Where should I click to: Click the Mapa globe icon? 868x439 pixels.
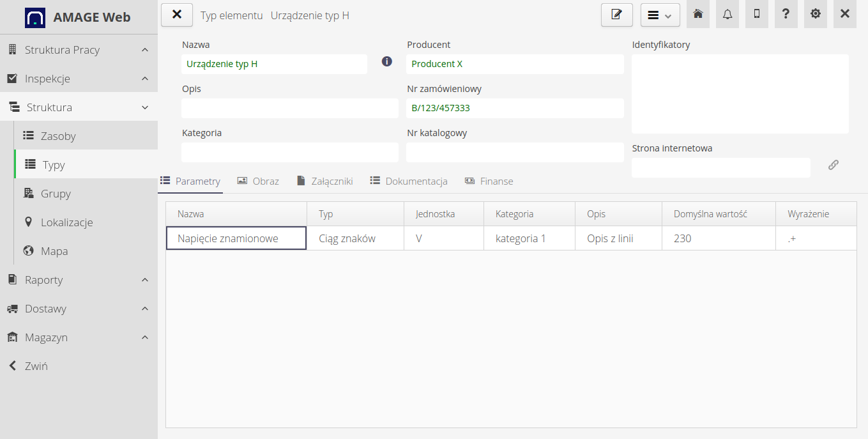28,250
